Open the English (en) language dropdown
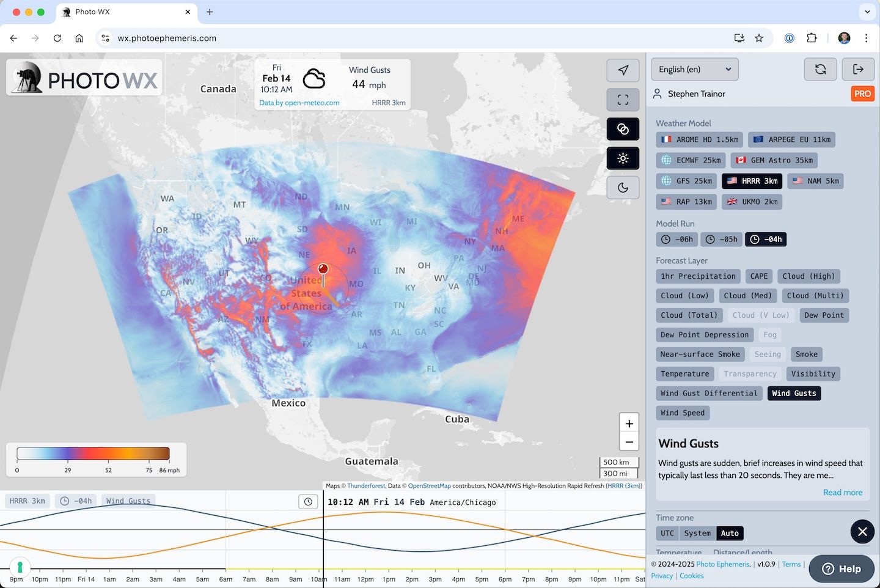 [x=695, y=69]
